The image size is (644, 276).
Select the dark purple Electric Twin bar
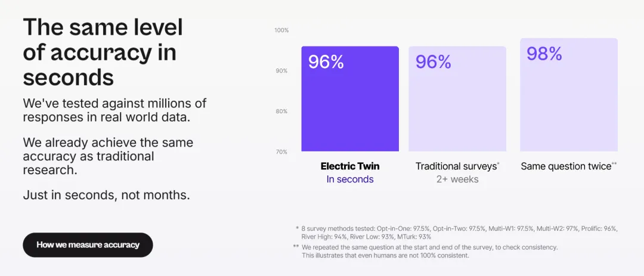click(x=350, y=99)
